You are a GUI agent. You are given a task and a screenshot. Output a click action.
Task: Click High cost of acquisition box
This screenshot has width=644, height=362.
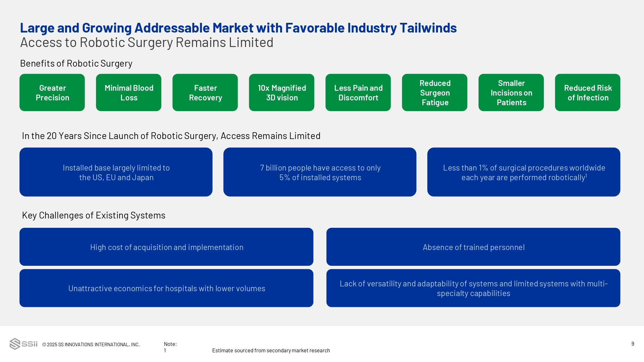[x=166, y=247]
